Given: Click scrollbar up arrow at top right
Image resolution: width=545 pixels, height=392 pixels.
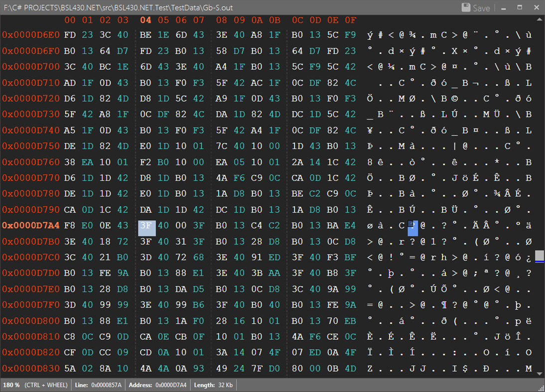Looking at the screenshot, I should point(540,19).
